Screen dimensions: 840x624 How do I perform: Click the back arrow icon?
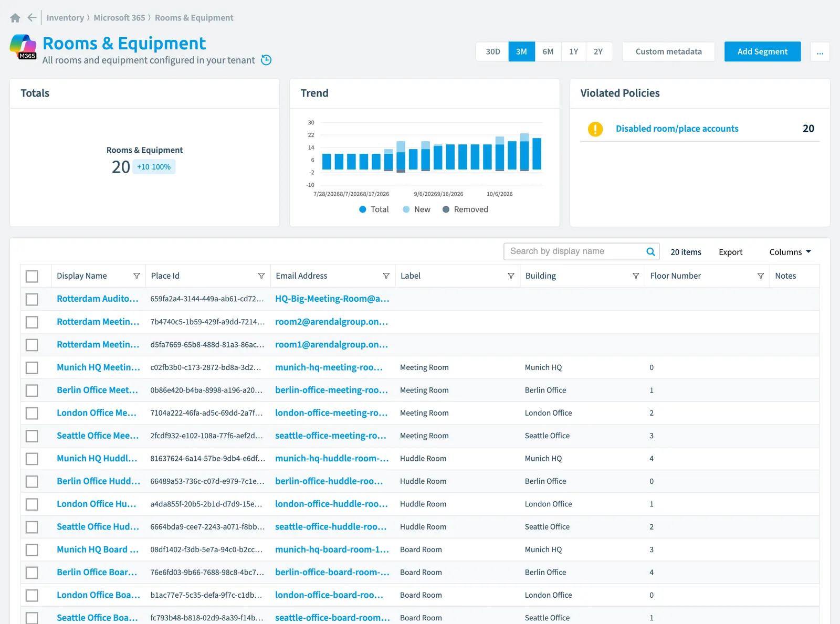click(32, 18)
